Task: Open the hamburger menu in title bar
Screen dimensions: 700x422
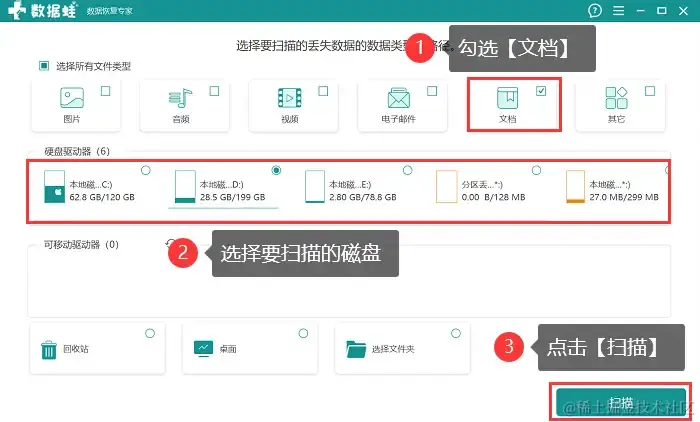Action: pyautogui.click(x=618, y=10)
